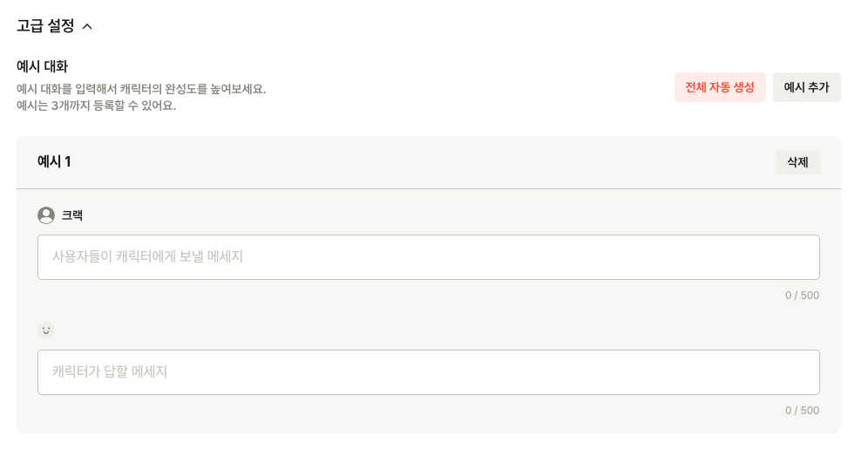Viewport: 868px width, 470px height.
Task: Add a new example with 예시 추가
Action: (806, 87)
